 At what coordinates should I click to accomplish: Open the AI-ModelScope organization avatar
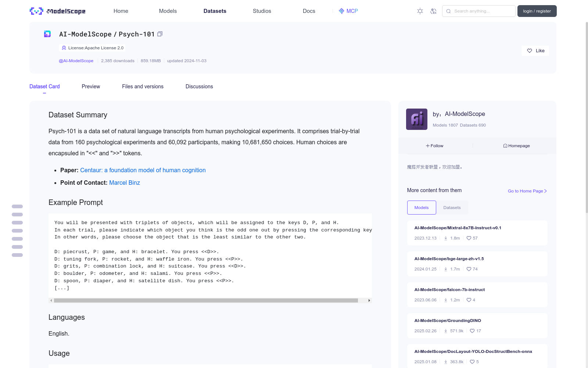pyautogui.click(x=417, y=119)
